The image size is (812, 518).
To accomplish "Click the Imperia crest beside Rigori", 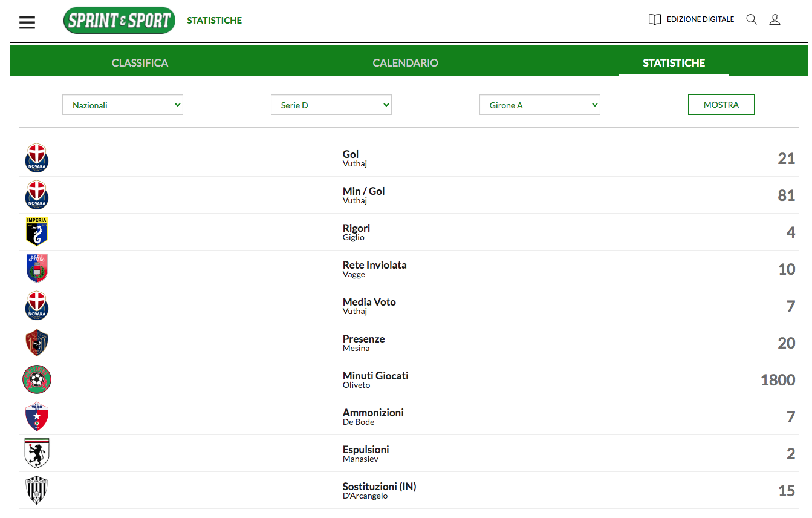I will [37, 232].
